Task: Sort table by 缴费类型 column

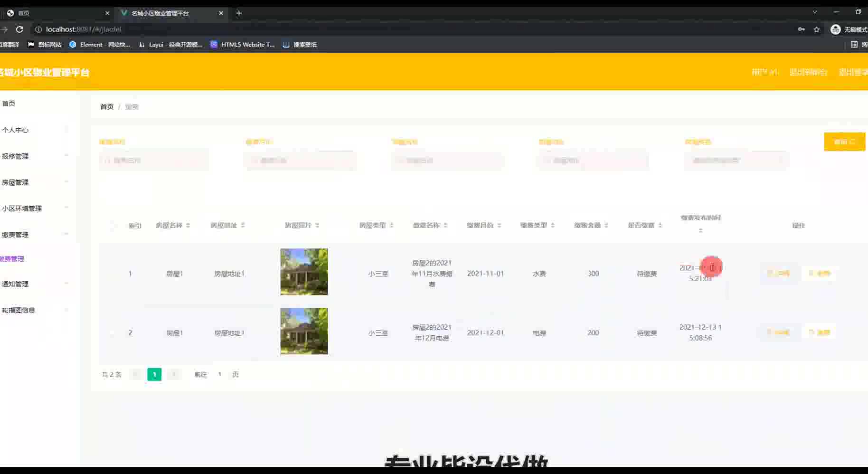Action: point(553,226)
